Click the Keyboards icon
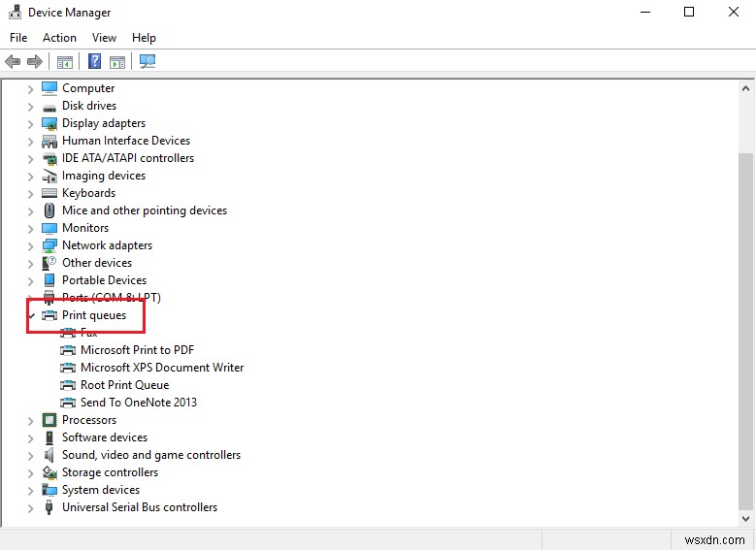Image resolution: width=756 pixels, height=550 pixels. tap(49, 193)
